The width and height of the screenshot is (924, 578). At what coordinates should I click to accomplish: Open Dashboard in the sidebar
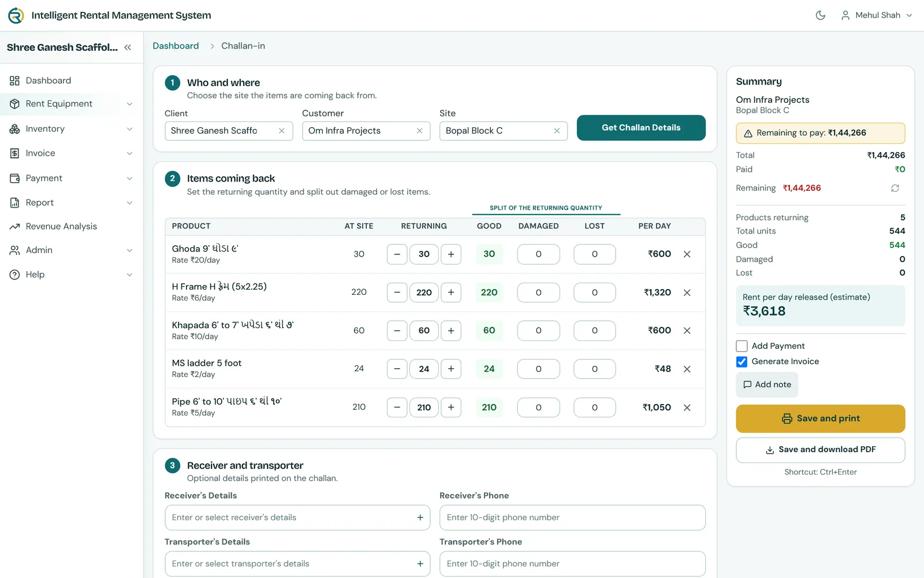[72, 80]
